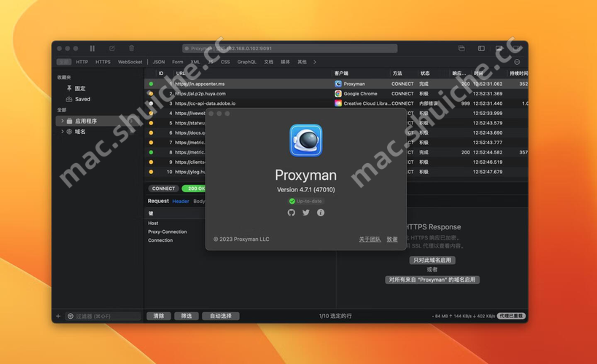Switch to the Header tab in Request
This screenshot has height=364, width=597.
(x=180, y=201)
